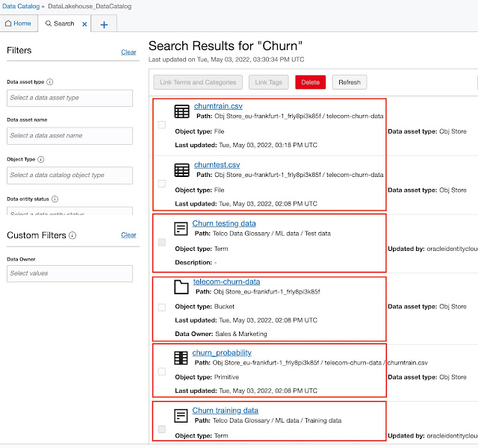478x448 pixels.
Task: Switch to the Home tab
Action: coord(19,23)
